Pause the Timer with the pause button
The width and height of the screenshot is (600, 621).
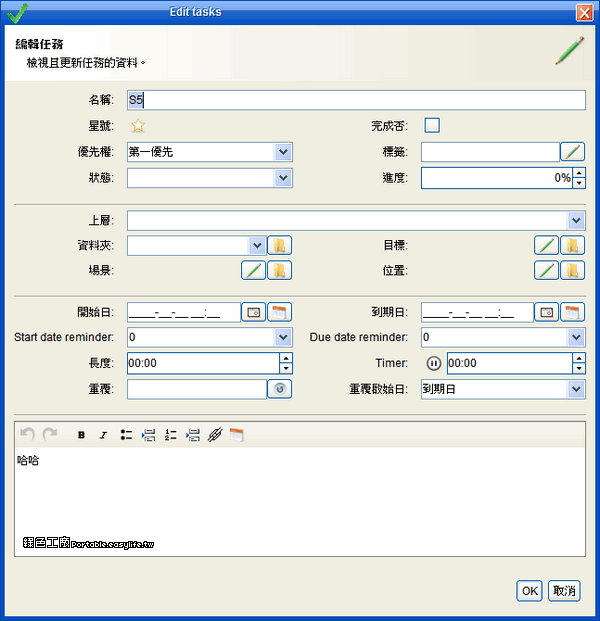tap(434, 363)
